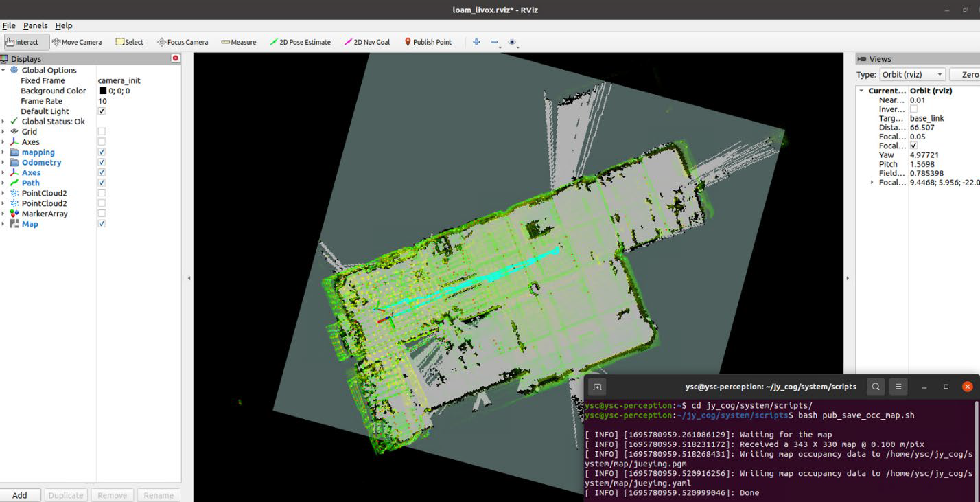Viewport: 980px width, 502px height.
Task: Expand the Path display entry
Action: pos(3,183)
